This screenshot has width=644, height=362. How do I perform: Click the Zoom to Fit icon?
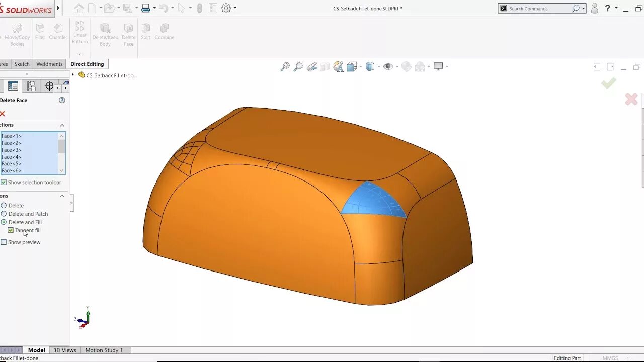[285, 66]
